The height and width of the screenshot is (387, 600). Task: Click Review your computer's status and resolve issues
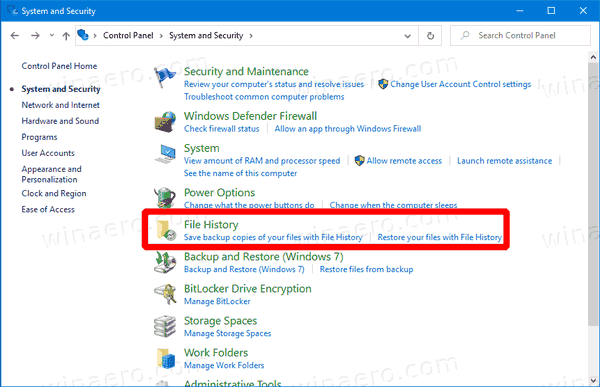click(x=274, y=84)
